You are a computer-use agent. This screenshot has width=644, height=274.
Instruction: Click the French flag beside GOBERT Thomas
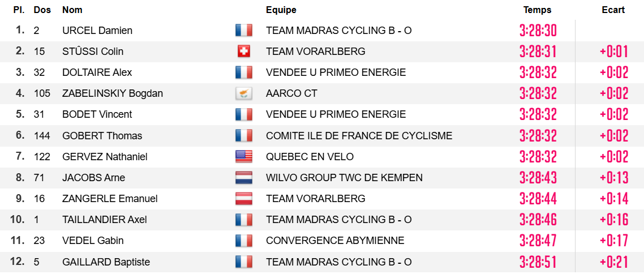pos(243,135)
